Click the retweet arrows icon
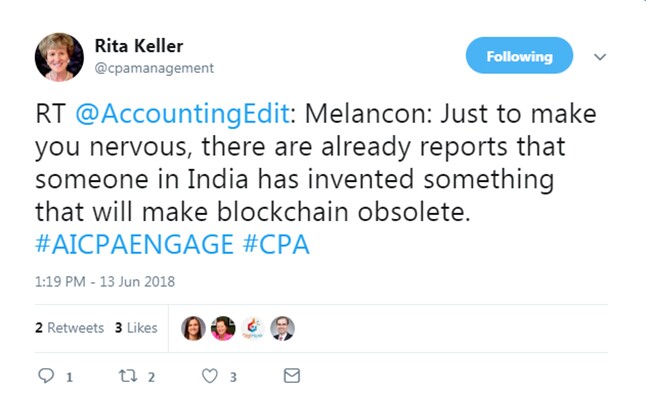The width and height of the screenshot is (646, 394). pyautogui.click(x=128, y=375)
